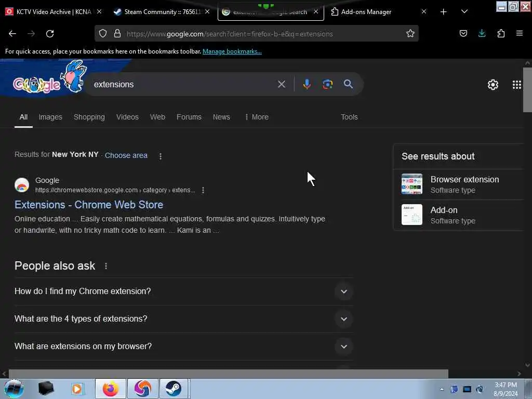Screen dimensions: 532x399
Task: Expand What are extensions on my browser
Action: coord(184,347)
